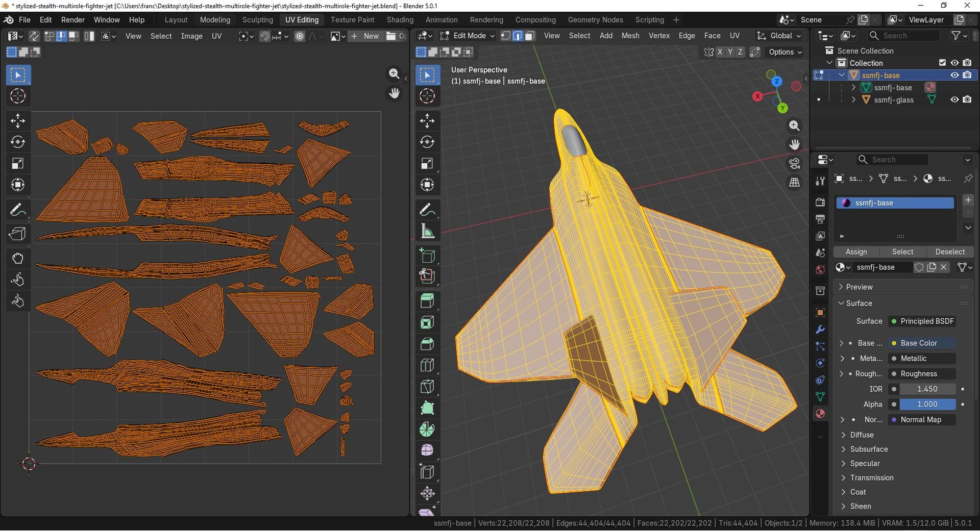
Task: Hide ssmfj-glass object in viewport
Action: (x=954, y=99)
